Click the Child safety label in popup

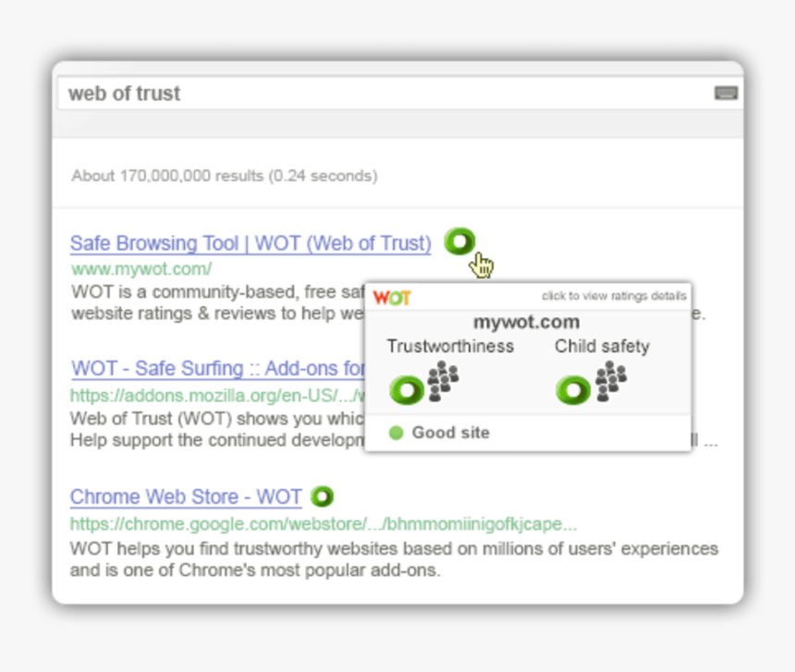click(602, 346)
